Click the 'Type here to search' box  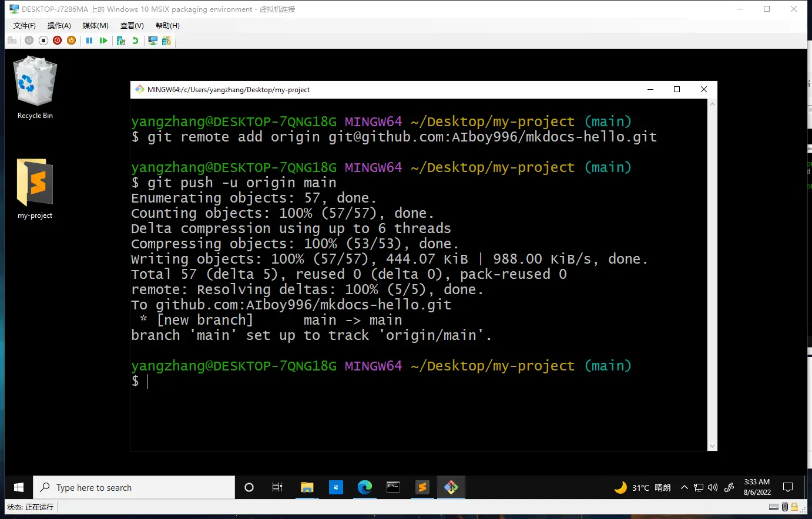134,488
